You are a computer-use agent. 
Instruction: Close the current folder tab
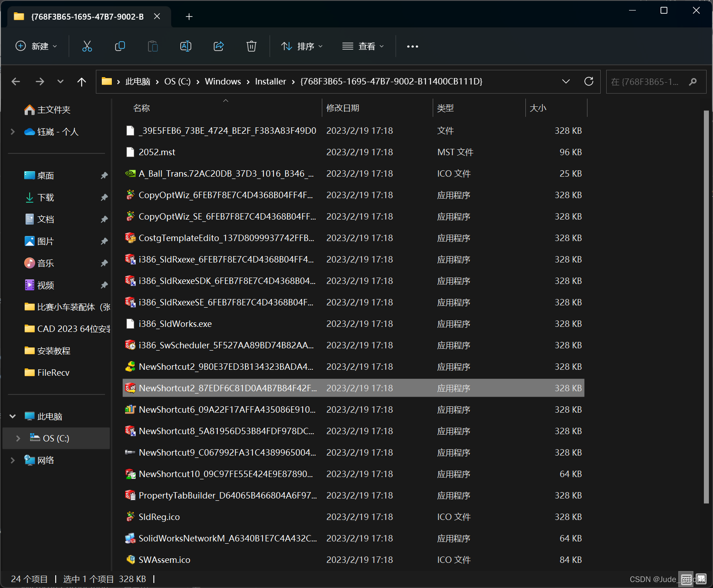tap(157, 16)
